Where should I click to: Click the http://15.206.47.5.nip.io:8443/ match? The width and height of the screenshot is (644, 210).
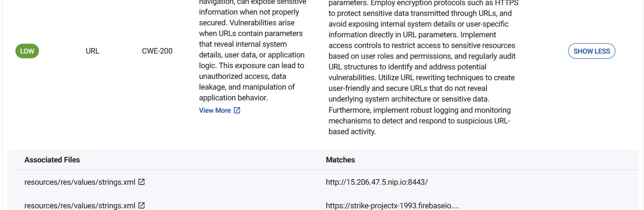376,182
